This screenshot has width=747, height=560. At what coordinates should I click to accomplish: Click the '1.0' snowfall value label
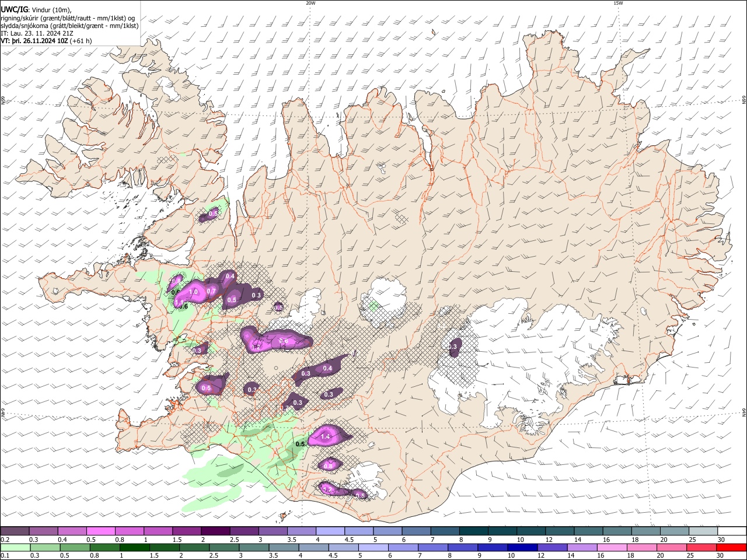tap(194, 292)
